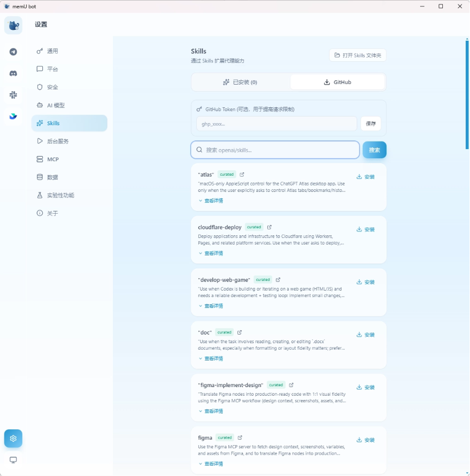Open external link icon next to figma
Viewport: 470px width, 476px height.
240,438
